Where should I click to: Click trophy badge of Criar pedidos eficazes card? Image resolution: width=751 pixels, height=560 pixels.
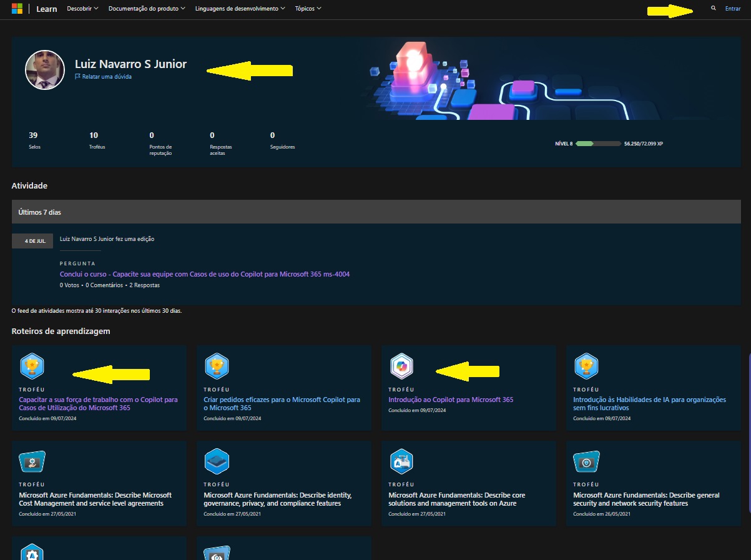(x=216, y=366)
